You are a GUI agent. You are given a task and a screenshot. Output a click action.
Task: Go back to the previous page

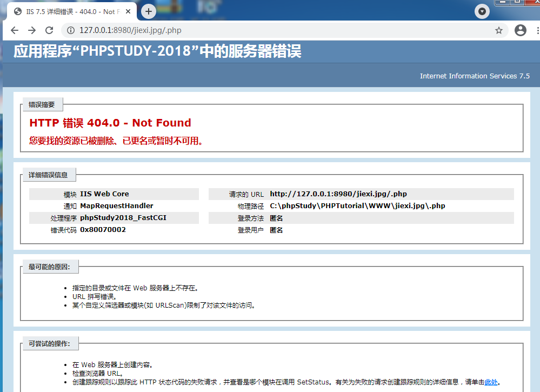click(15, 30)
